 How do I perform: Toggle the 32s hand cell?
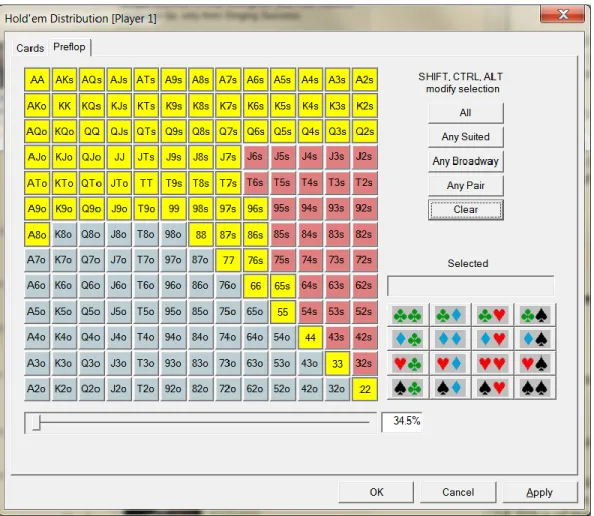[364, 363]
